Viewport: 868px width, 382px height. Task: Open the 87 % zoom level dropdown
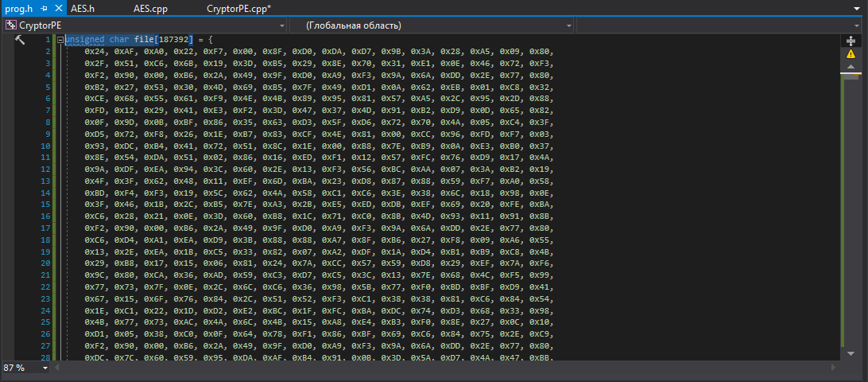coord(45,368)
